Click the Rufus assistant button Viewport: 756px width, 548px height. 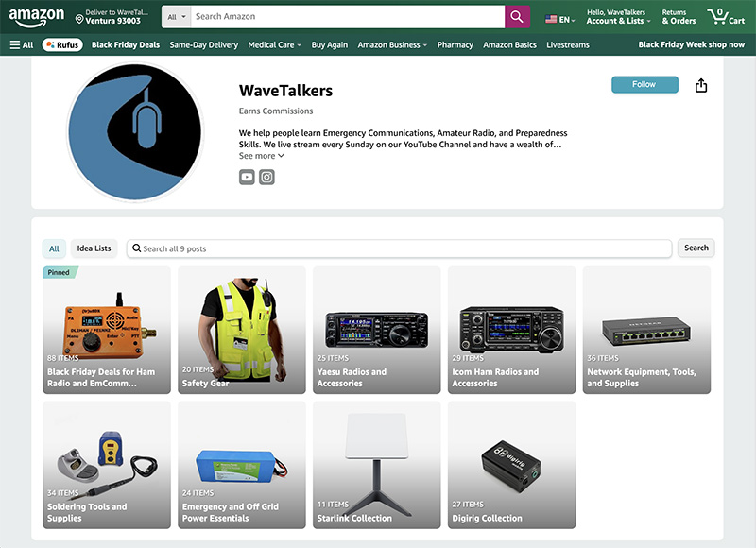tap(62, 44)
